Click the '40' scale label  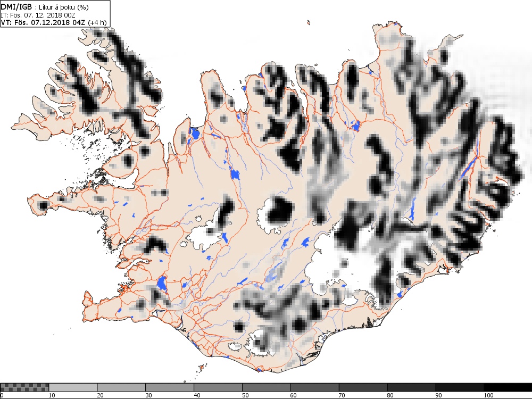pos(197,395)
